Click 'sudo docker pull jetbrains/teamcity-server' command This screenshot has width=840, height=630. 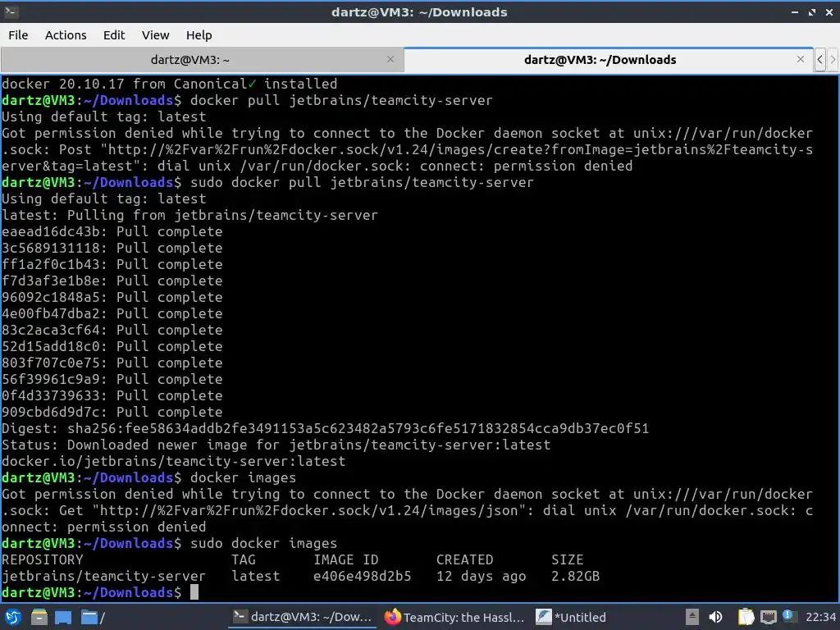pyautogui.click(x=362, y=182)
